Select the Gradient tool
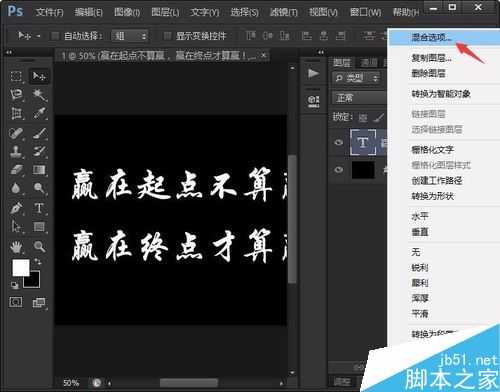Viewport: 500px width, 392px height. pyautogui.click(x=39, y=170)
